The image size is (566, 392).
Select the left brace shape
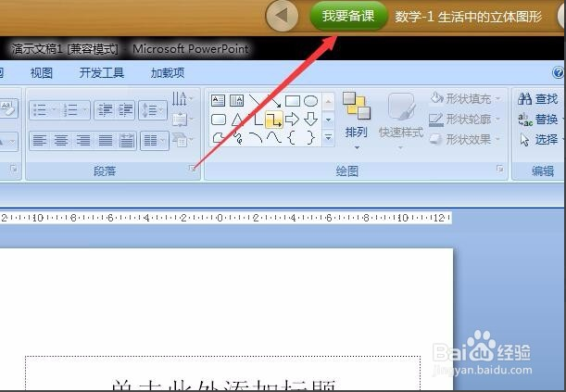coord(292,138)
